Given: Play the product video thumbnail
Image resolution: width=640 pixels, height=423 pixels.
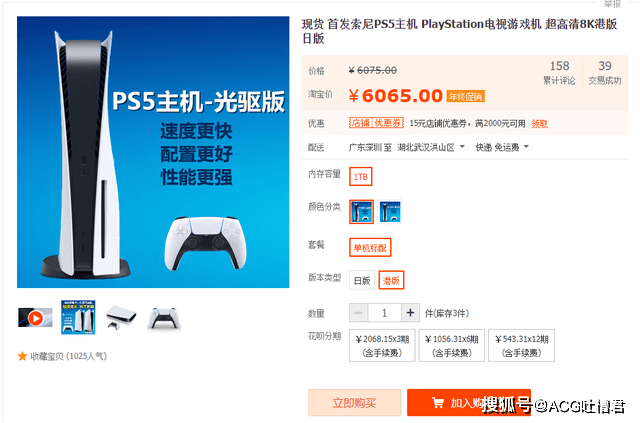Looking at the screenshot, I should [x=36, y=318].
